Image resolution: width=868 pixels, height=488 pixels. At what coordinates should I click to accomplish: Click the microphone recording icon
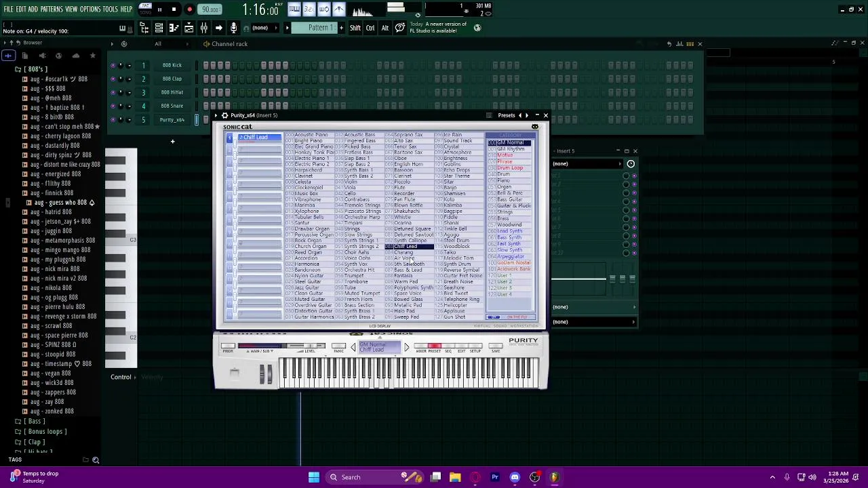[x=233, y=28]
